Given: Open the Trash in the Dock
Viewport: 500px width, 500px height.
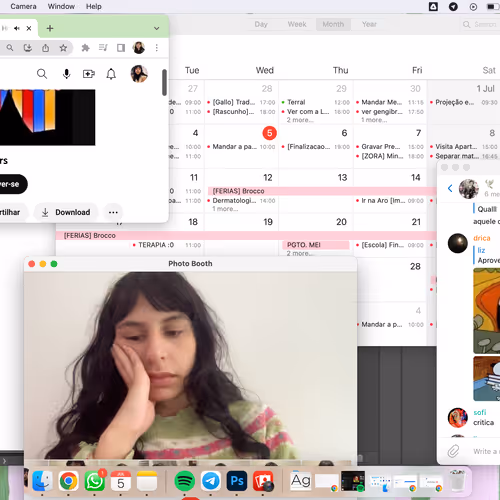Looking at the screenshot, I should click(458, 480).
